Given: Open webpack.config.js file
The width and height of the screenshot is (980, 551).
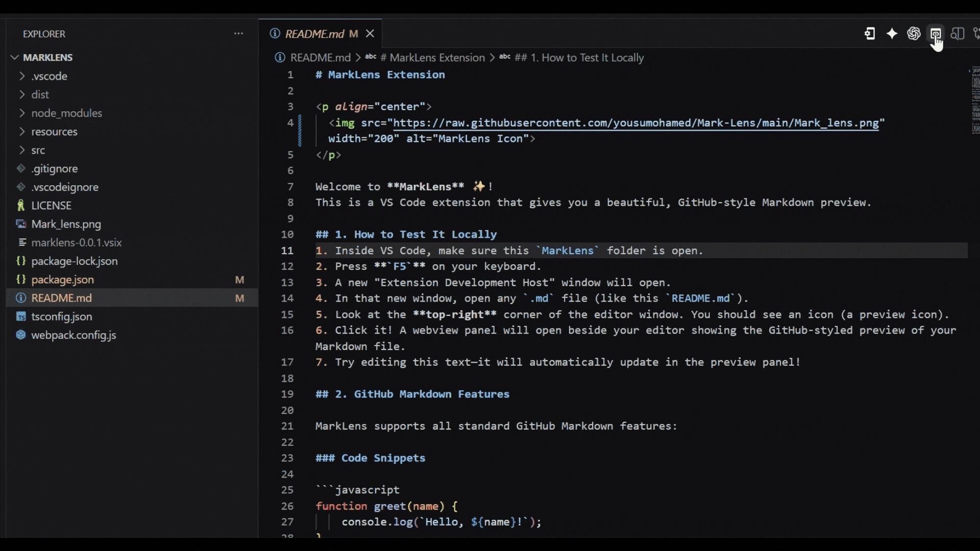Looking at the screenshot, I should click(73, 335).
